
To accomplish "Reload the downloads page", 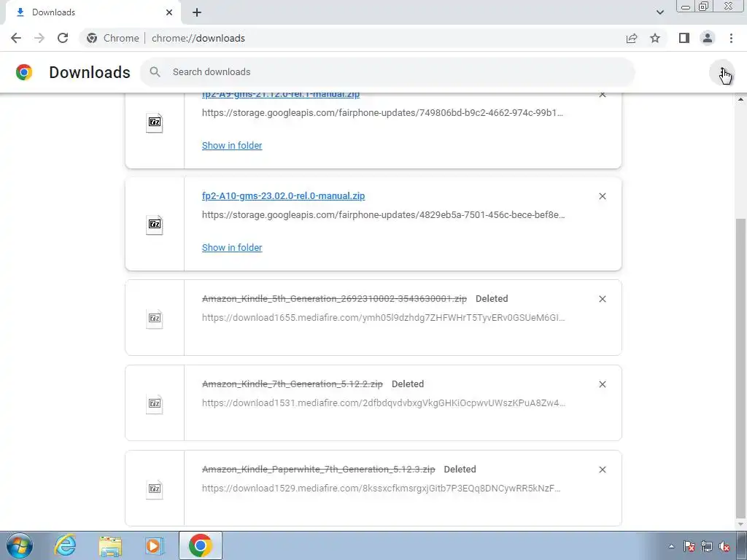I will [63, 38].
